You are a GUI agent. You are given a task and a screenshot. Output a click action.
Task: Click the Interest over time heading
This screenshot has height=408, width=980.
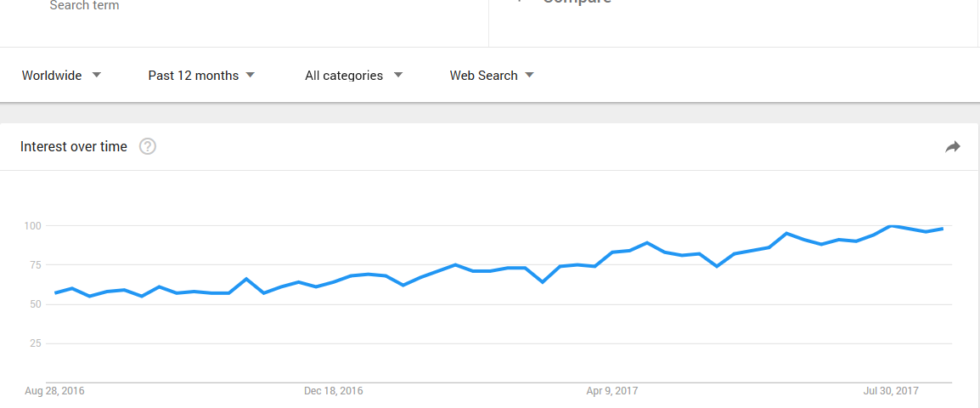point(74,146)
